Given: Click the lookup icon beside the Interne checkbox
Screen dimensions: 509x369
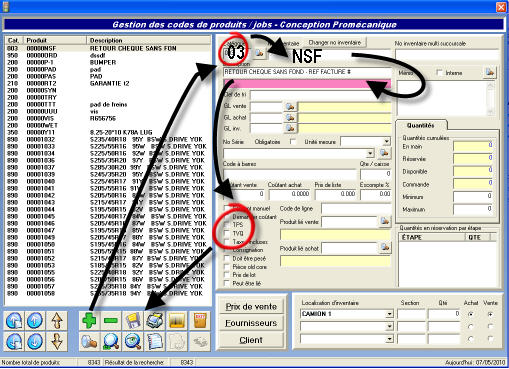Looking at the screenshot, I should tap(490, 72).
